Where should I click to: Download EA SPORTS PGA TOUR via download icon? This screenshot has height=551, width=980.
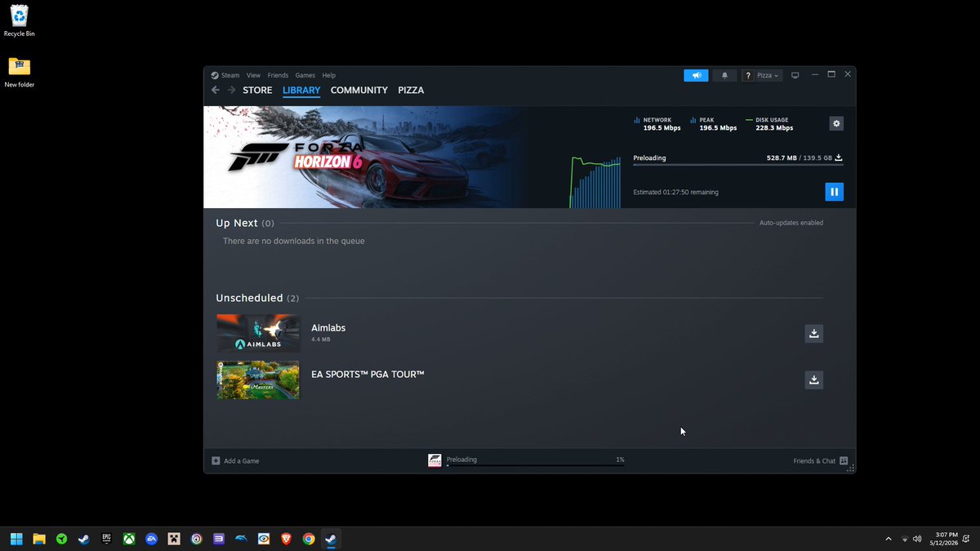pyautogui.click(x=813, y=380)
